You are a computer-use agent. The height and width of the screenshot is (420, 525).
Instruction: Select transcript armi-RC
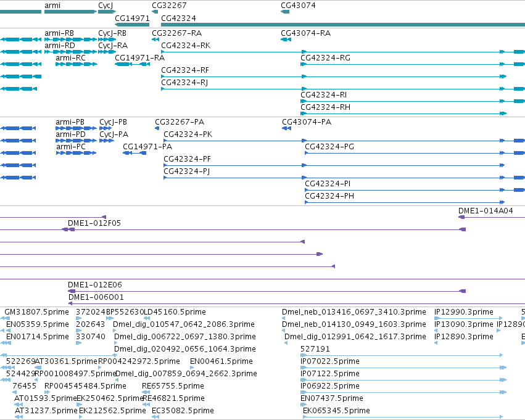pos(71,58)
